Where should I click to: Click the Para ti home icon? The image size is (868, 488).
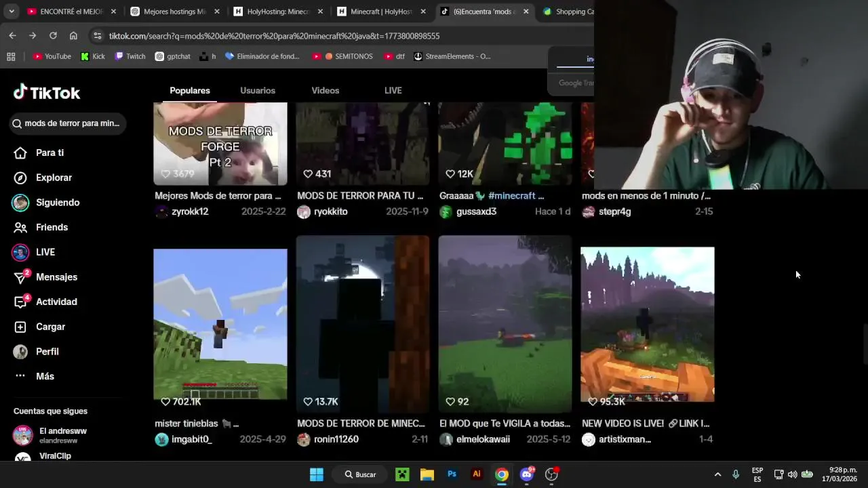click(20, 153)
